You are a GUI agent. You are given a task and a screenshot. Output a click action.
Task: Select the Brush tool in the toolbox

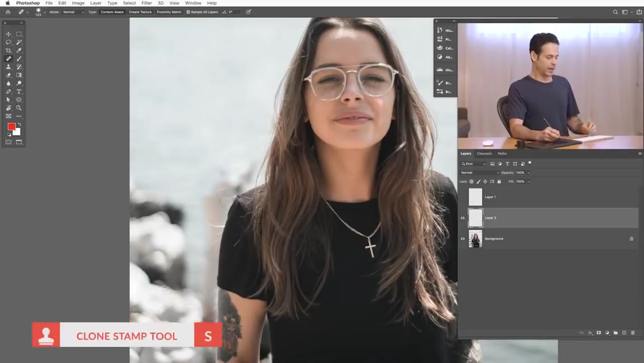pyautogui.click(x=19, y=59)
